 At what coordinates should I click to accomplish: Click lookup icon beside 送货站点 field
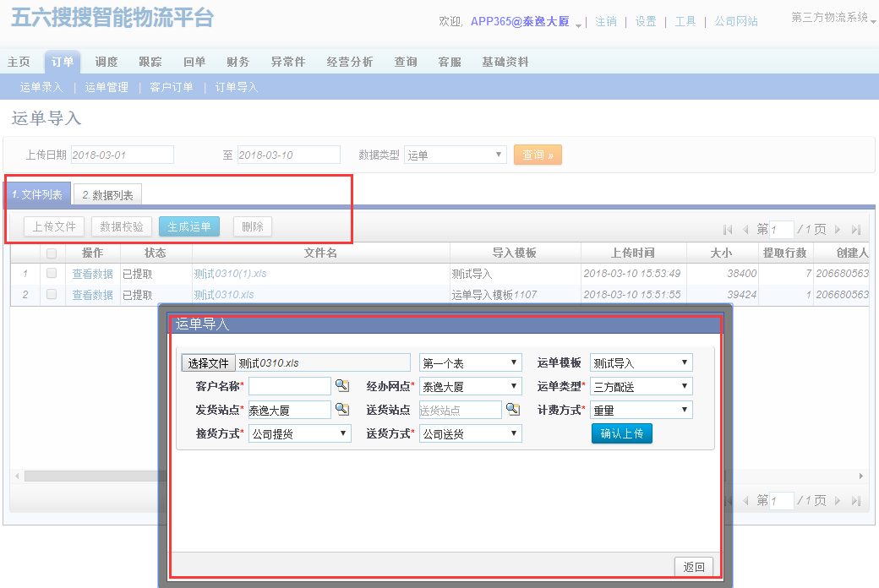(x=512, y=410)
